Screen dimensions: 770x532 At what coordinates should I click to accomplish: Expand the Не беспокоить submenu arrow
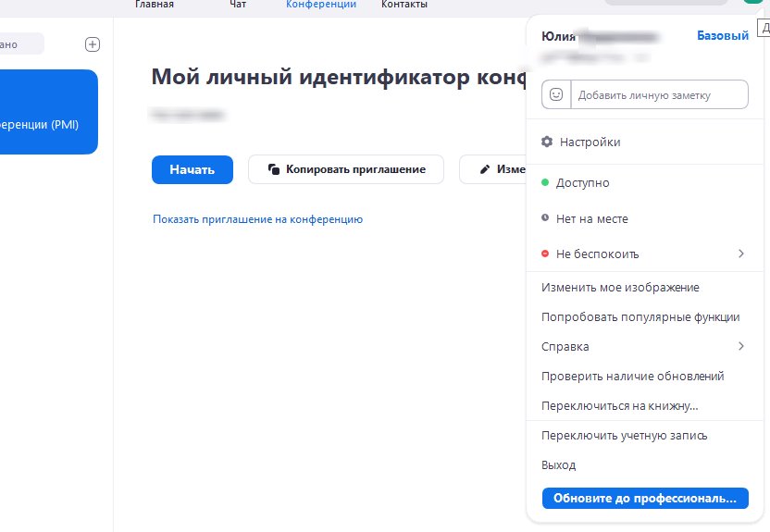click(740, 254)
